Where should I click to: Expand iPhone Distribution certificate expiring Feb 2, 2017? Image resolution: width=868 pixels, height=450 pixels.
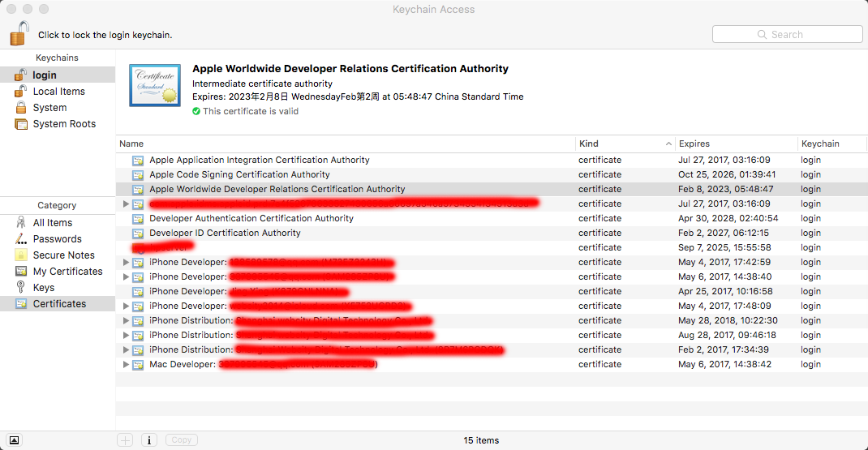[x=126, y=349]
